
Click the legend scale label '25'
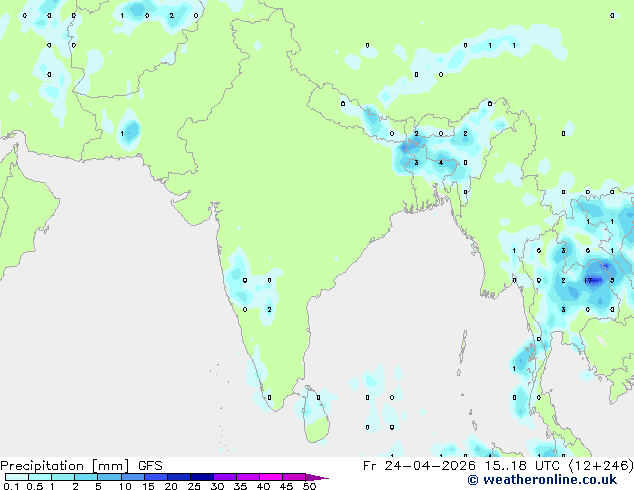[x=194, y=486]
